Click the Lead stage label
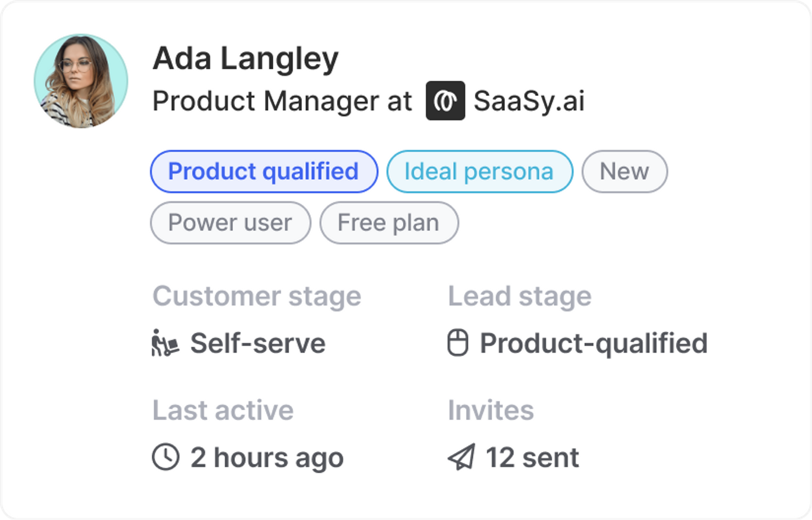The width and height of the screenshot is (812, 520). pos(520,296)
